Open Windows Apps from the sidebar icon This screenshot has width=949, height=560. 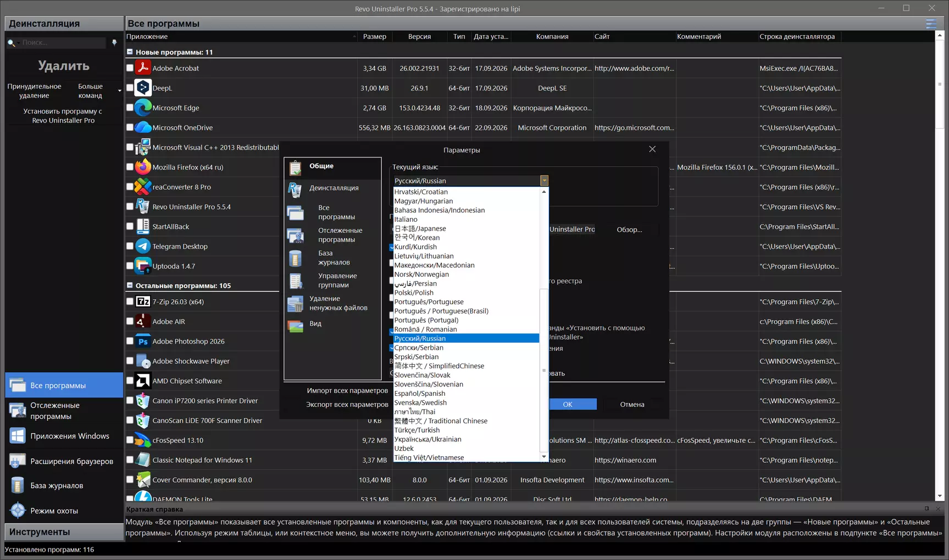coord(18,436)
